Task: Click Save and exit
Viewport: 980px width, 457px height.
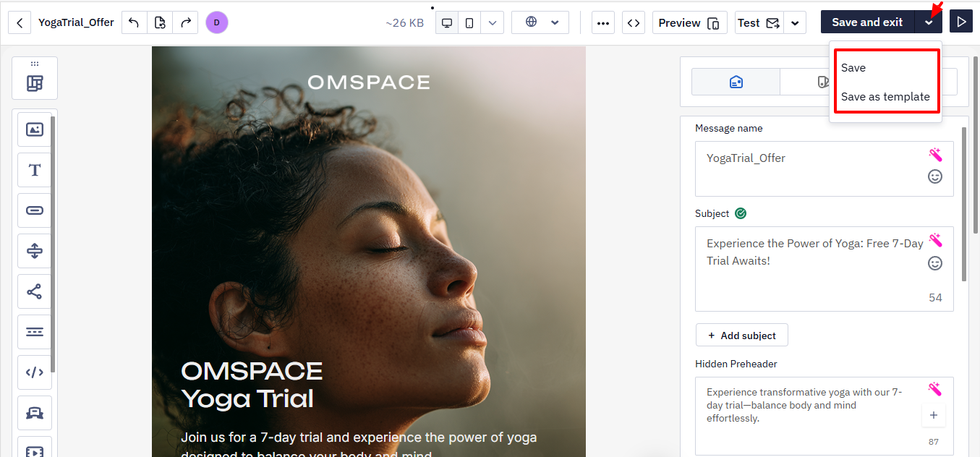Action: point(867,22)
